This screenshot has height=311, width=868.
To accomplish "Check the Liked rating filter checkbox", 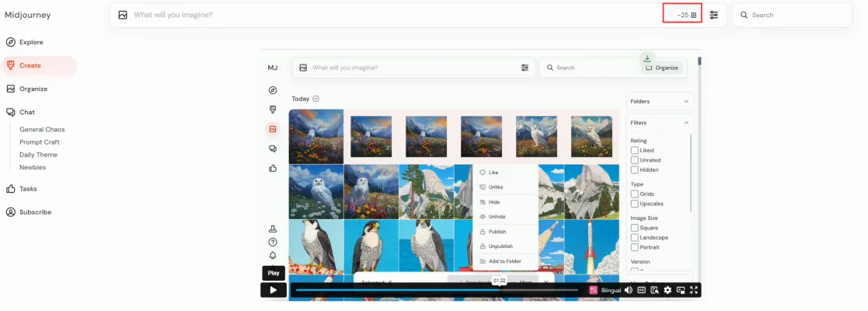I will [x=635, y=150].
